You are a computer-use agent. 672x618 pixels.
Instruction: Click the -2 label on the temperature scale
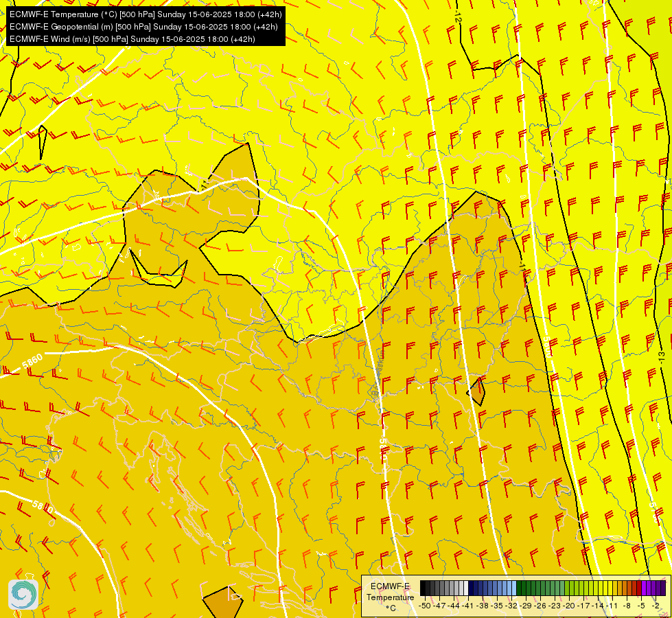point(656,606)
